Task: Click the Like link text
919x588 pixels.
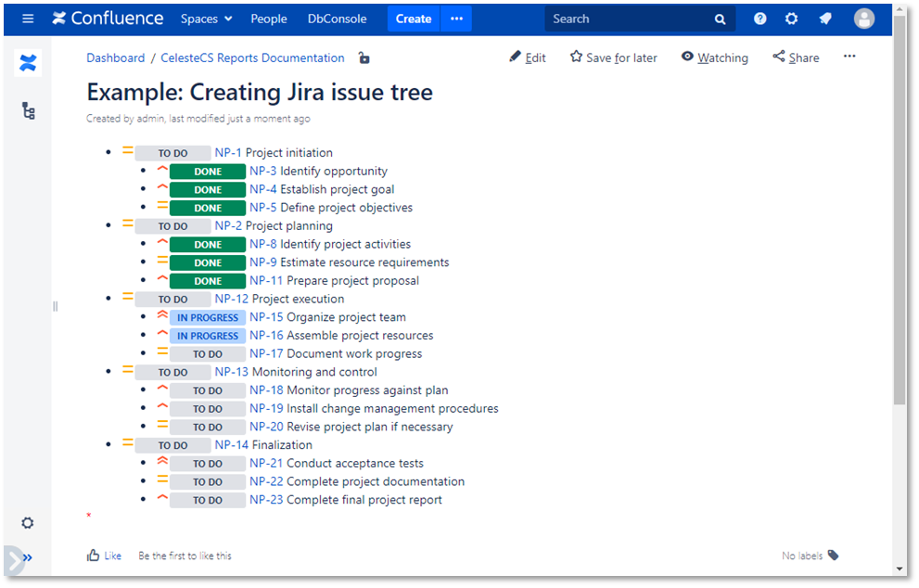Action: point(113,556)
